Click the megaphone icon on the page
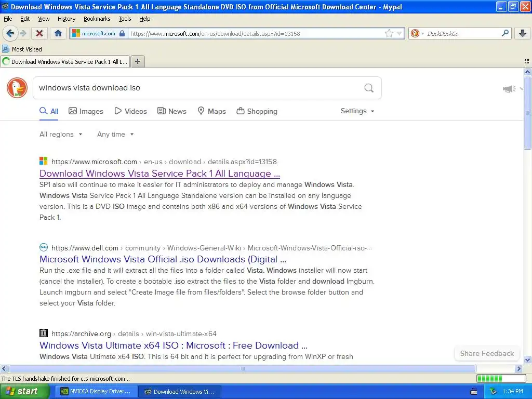The image size is (532, 399). tap(509, 89)
